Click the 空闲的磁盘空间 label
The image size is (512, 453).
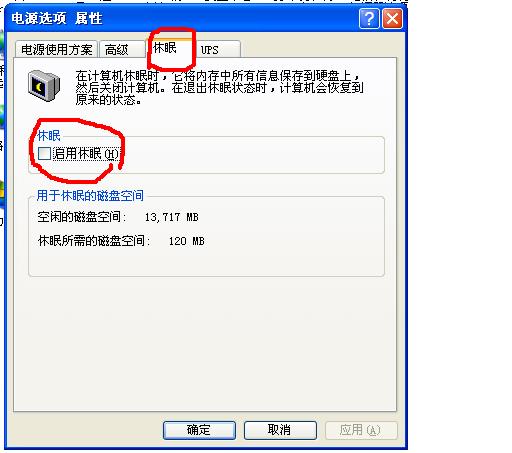[x=82, y=217]
